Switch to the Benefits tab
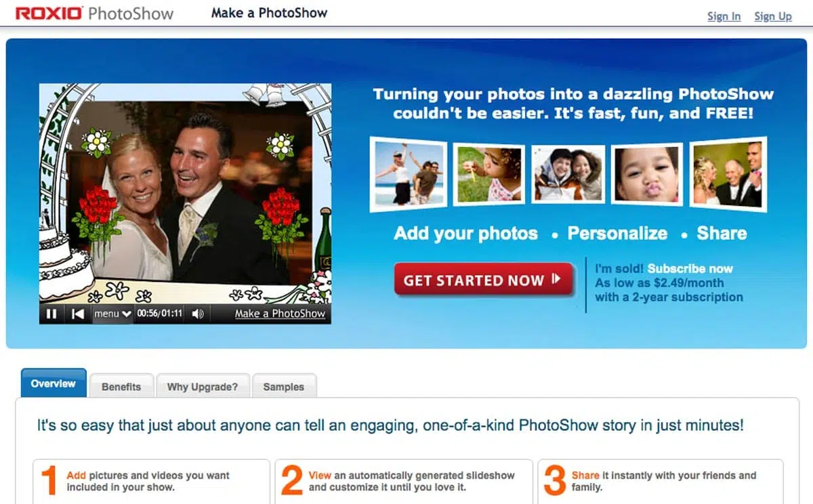This screenshot has height=504, width=813. coord(121,387)
